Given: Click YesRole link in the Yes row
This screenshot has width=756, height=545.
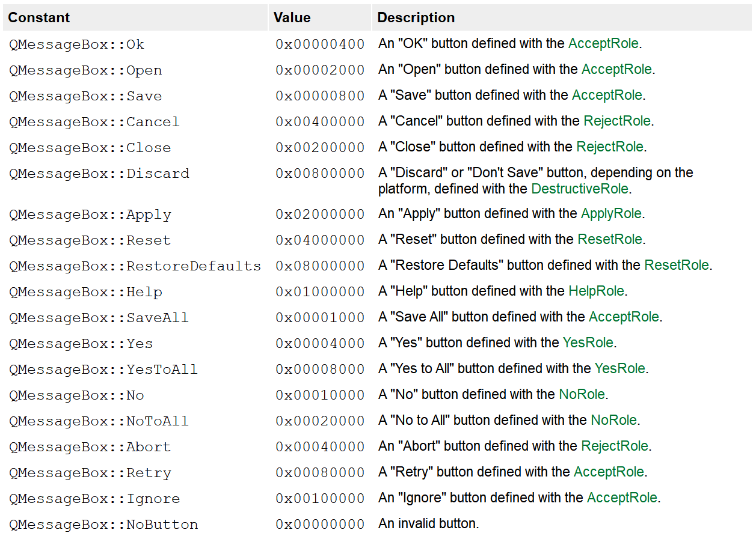Looking at the screenshot, I should click(588, 343).
